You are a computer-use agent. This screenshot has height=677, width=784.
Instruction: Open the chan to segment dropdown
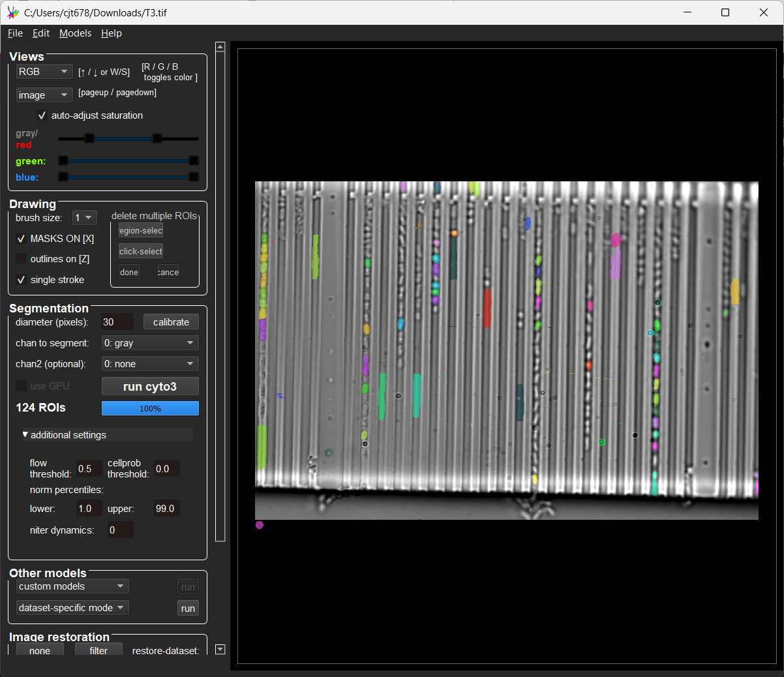point(149,342)
